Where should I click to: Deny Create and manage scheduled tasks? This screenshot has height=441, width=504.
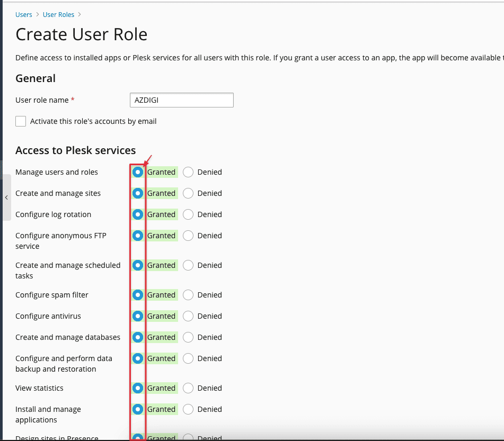(x=188, y=265)
